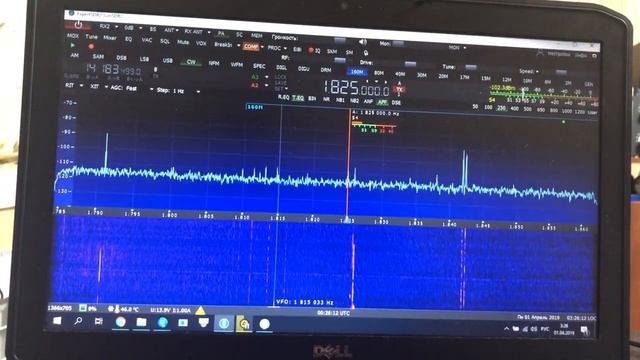Select the CW mode
The image size is (640, 360).
(191, 62)
